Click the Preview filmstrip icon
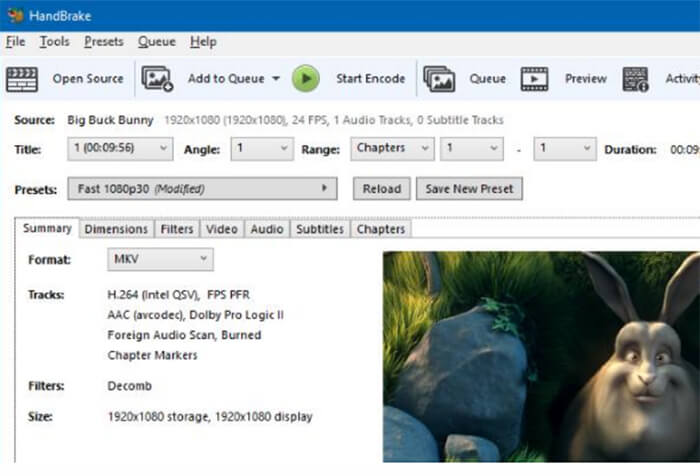The height and width of the screenshot is (476, 700). pos(534,79)
